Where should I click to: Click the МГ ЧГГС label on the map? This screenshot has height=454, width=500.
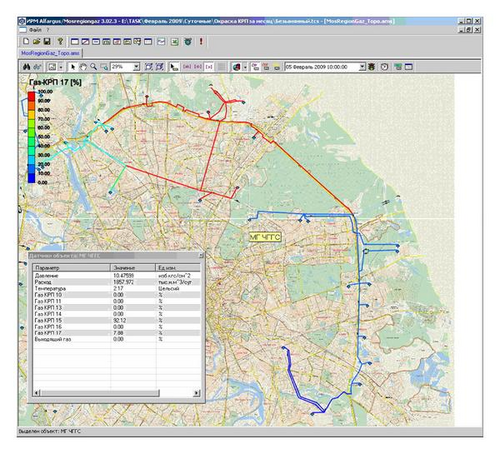point(265,237)
